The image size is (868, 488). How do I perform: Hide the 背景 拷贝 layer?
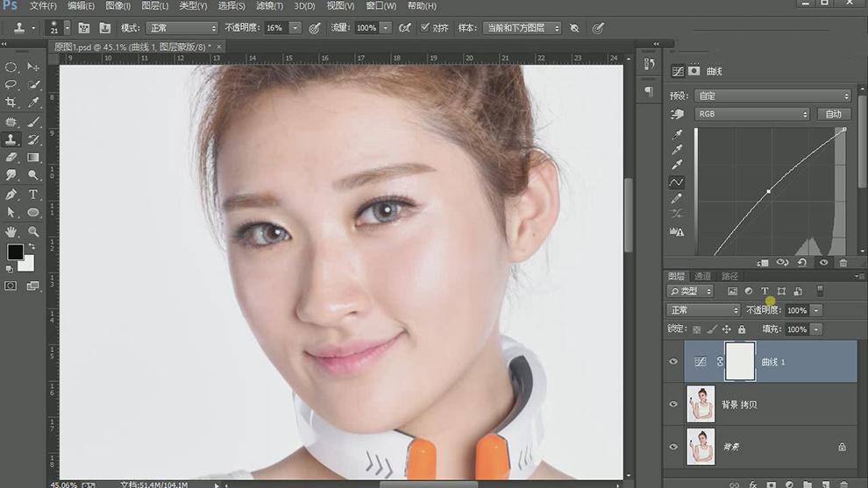click(x=673, y=405)
